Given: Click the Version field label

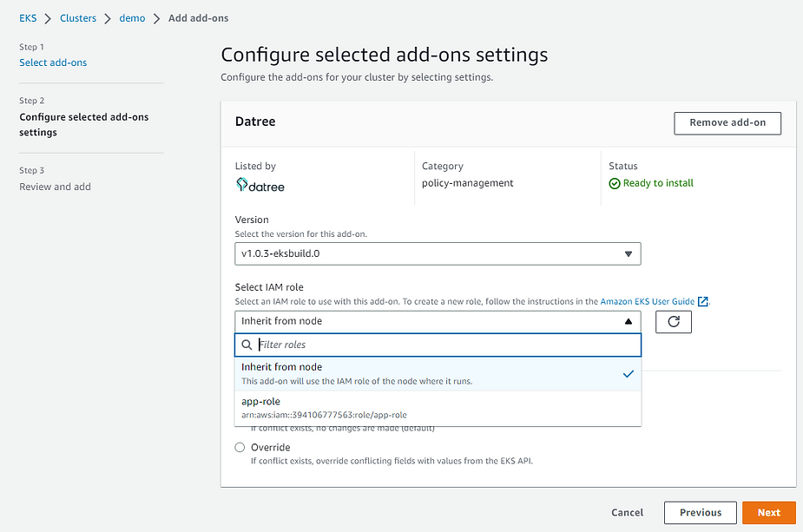Looking at the screenshot, I should click(252, 220).
